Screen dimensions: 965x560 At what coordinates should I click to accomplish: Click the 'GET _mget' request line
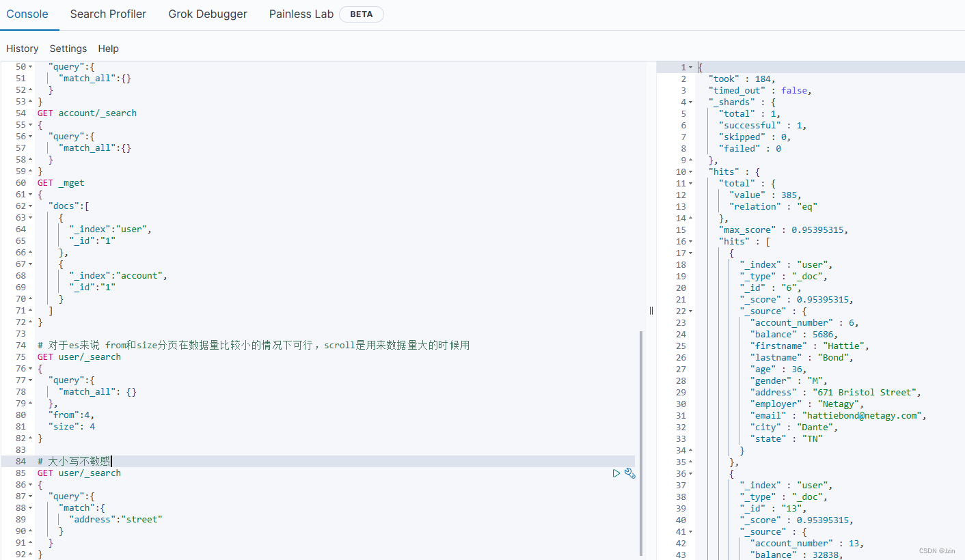(61, 183)
